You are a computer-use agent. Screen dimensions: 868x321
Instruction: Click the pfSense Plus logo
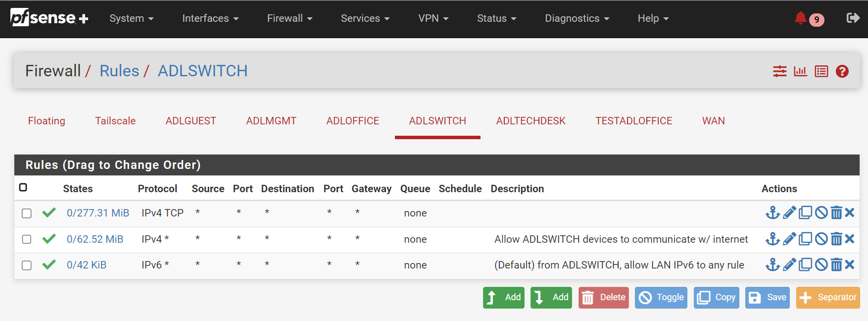(x=49, y=18)
